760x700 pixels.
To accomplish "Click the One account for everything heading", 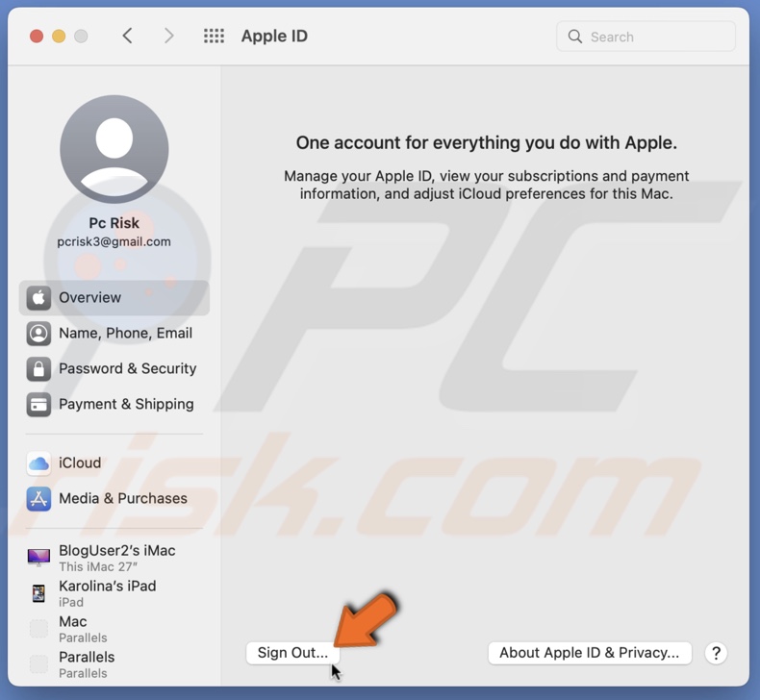I will (x=487, y=143).
